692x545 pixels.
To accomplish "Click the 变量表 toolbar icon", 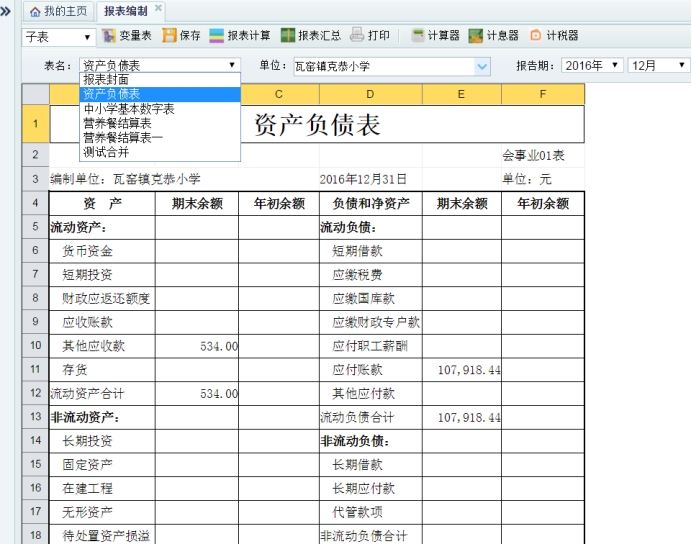I will coord(109,35).
